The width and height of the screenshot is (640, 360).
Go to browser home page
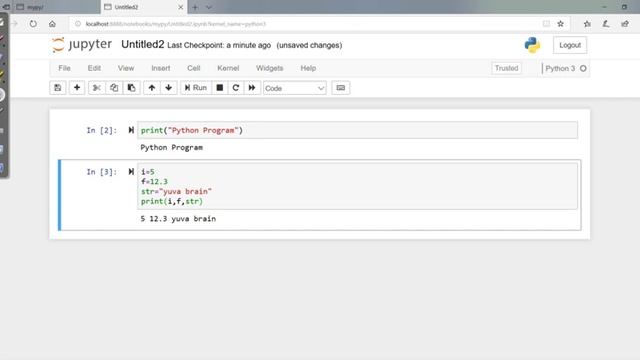coord(52,24)
